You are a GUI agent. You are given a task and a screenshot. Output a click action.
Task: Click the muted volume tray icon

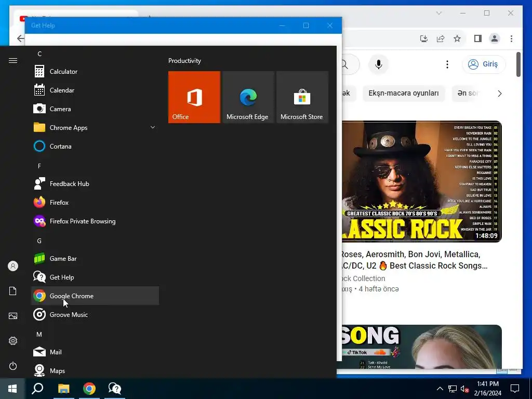coord(464,389)
